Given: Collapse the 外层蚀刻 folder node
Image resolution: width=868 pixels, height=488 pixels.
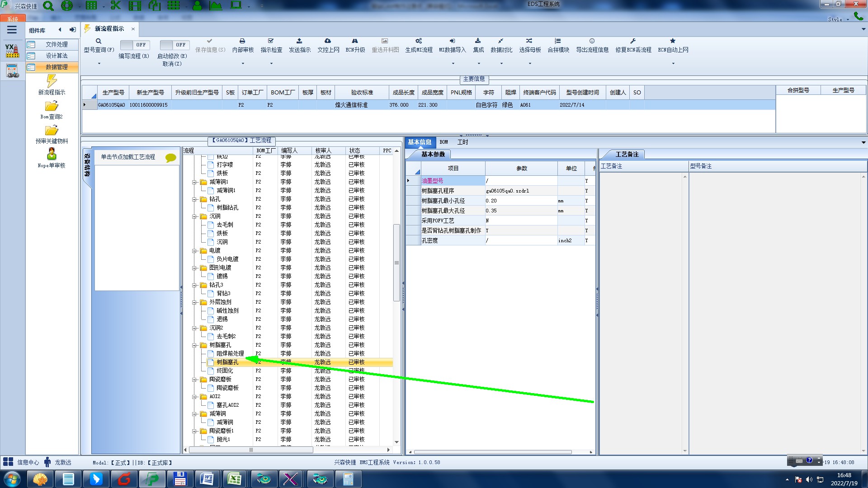Looking at the screenshot, I should click(194, 302).
